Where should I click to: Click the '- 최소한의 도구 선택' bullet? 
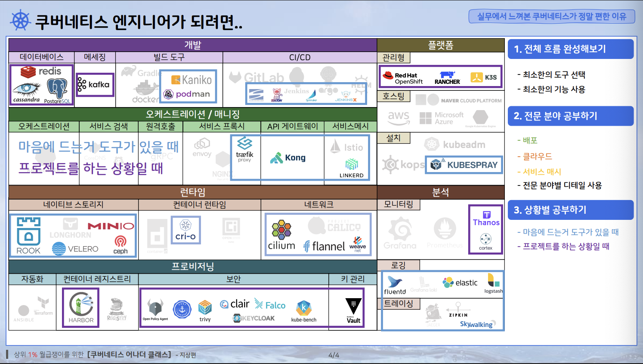[x=551, y=75]
